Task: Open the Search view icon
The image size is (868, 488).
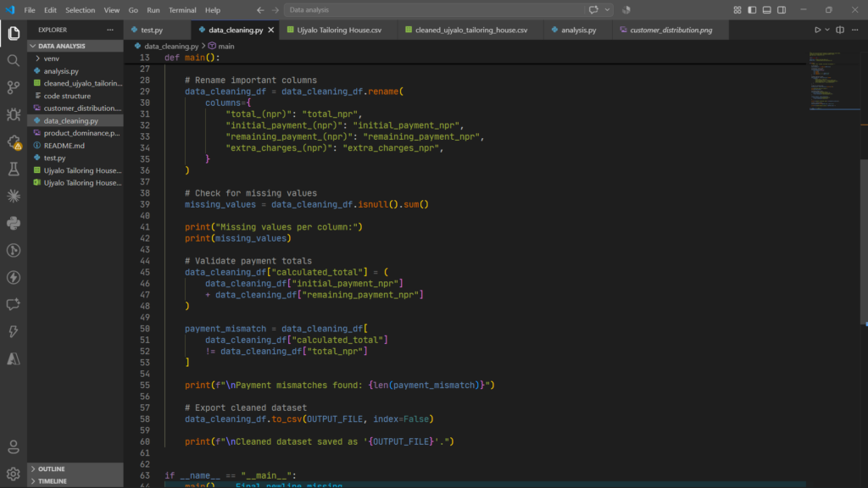Action: pos(14,60)
